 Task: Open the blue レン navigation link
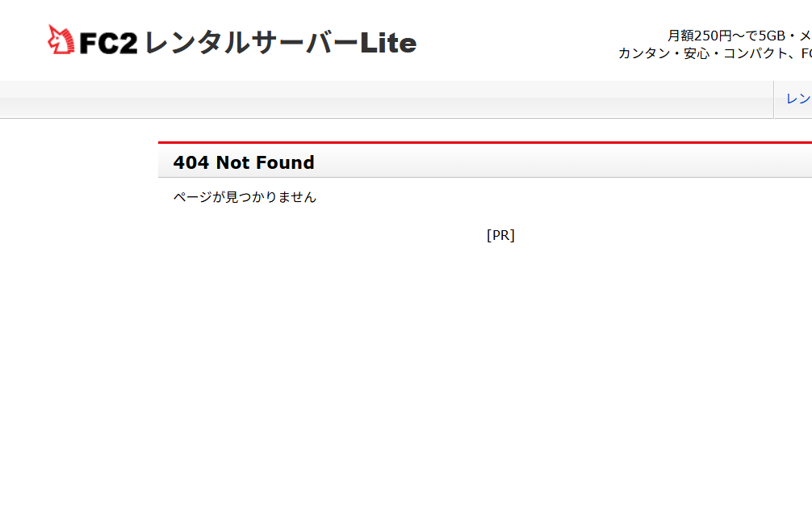[798, 99]
